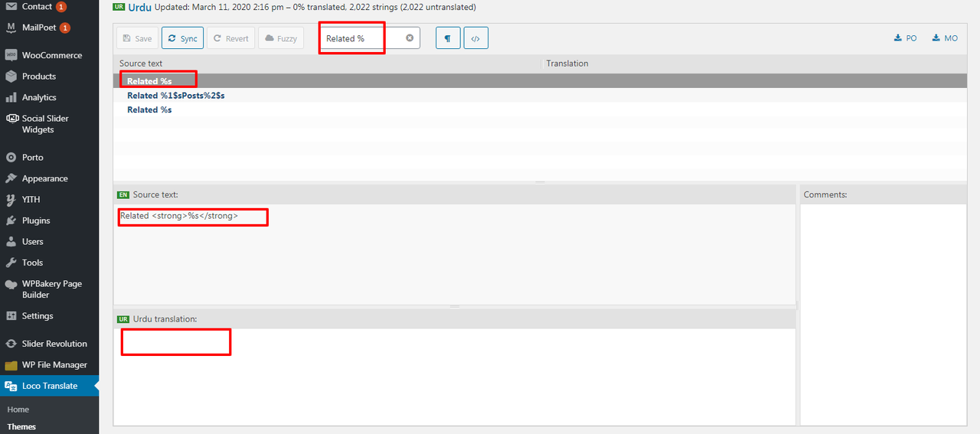Image resolution: width=980 pixels, height=434 pixels.
Task: Click the Urdu language heading
Action: tap(139, 7)
